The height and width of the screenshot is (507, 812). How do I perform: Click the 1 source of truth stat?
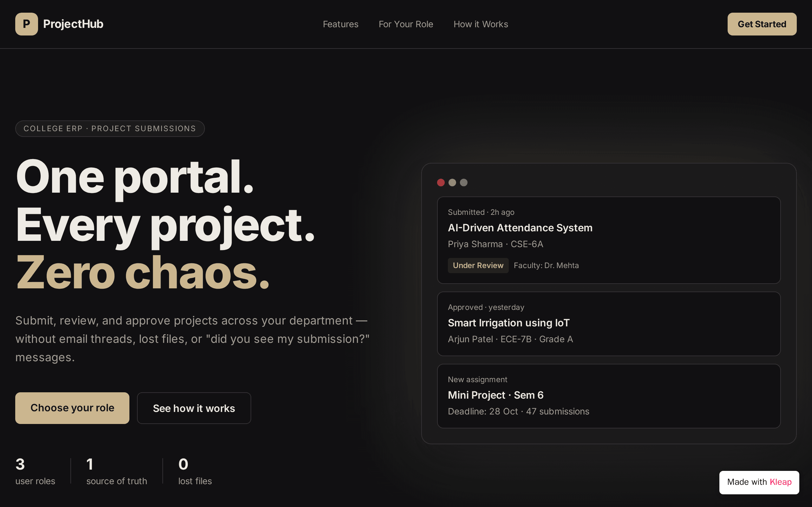(x=117, y=471)
